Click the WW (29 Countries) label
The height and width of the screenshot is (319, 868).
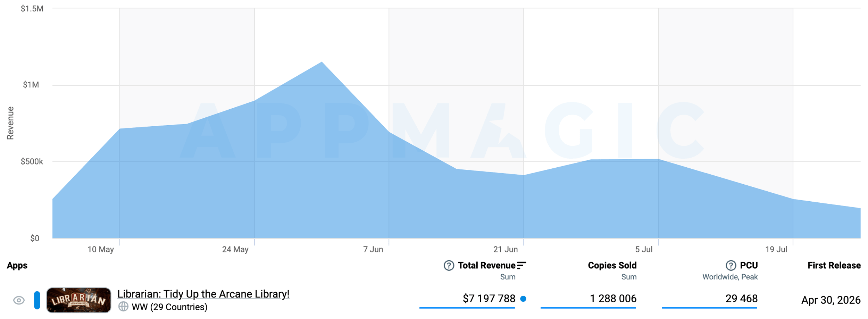169,307
